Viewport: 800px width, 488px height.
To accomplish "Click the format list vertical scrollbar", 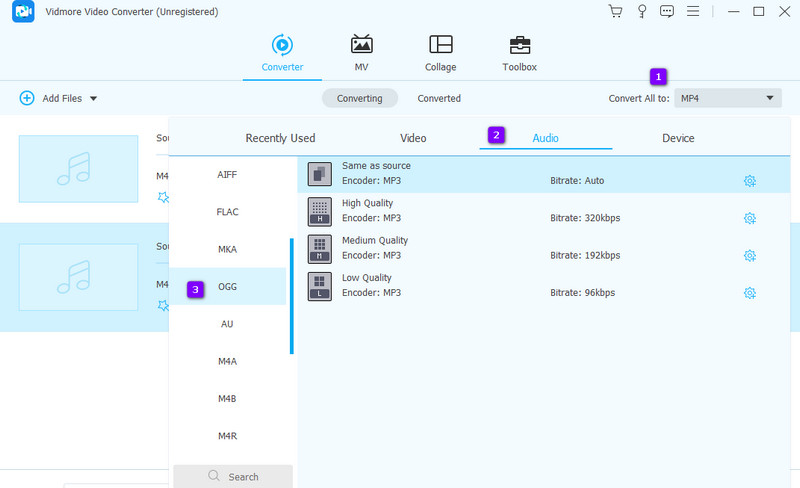I will (x=292, y=296).
